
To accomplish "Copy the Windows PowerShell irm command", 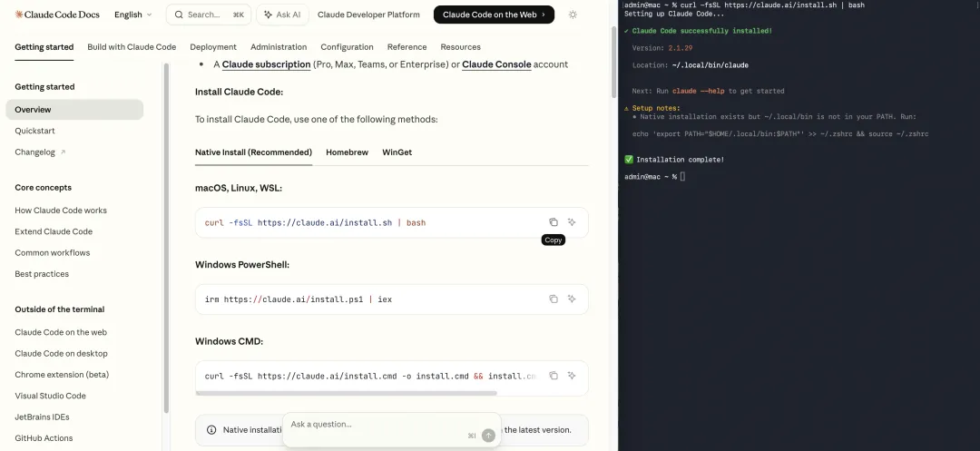I will click(x=554, y=299).
